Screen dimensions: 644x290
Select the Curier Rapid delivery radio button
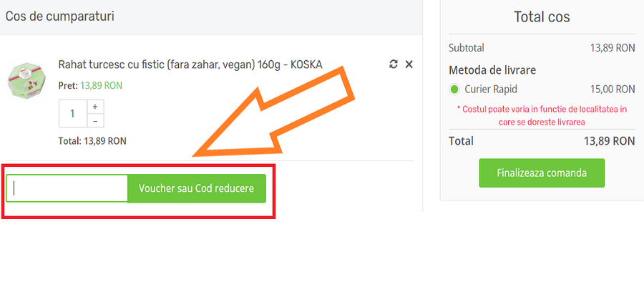(454, 90)
